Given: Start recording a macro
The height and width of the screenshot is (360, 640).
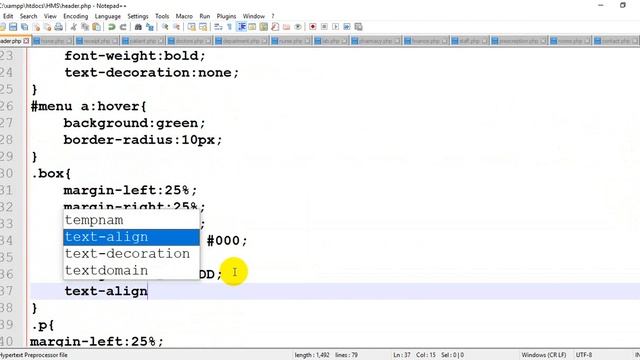Looking at the screenshot, I should tap(313, 27).
